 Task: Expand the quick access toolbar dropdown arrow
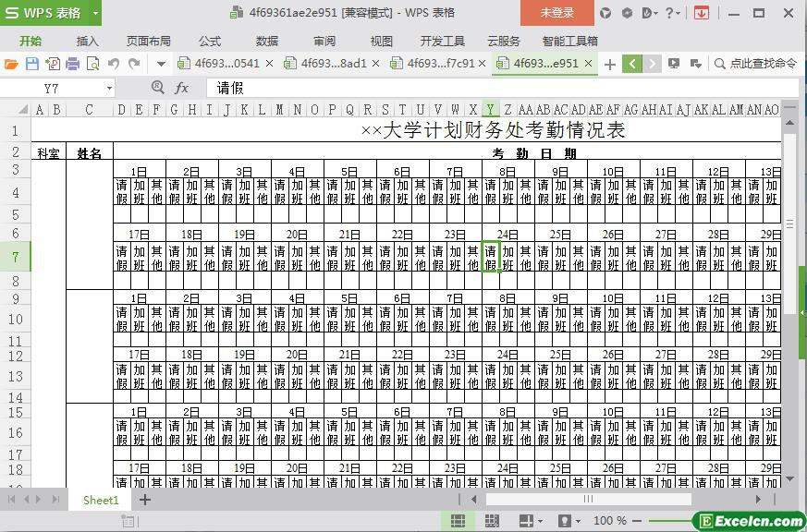pos(161,65)
